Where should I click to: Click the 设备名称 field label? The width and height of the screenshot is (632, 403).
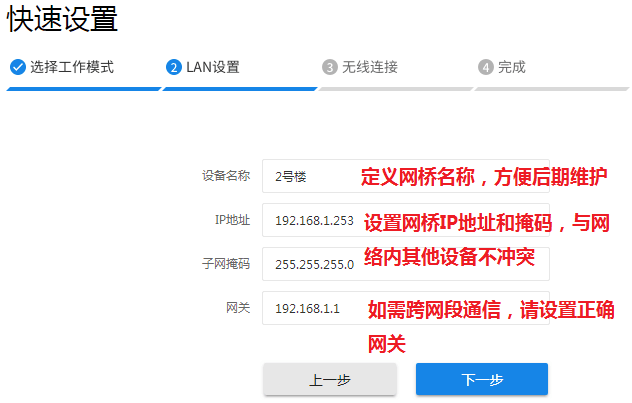point(225,176)
